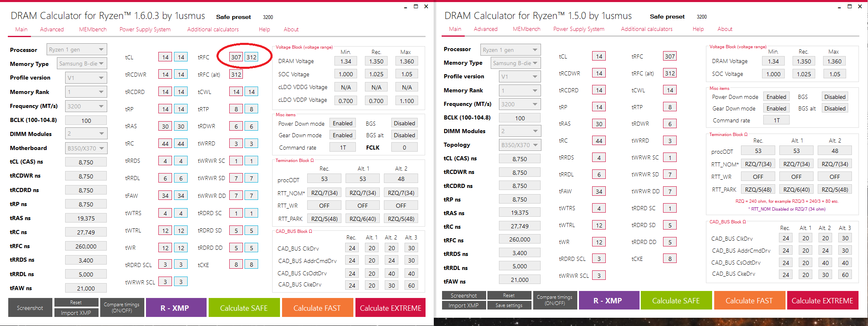
Task: Switch to Power Supply System tab in 1.6.0.3 window
Action: click(145, 29)
